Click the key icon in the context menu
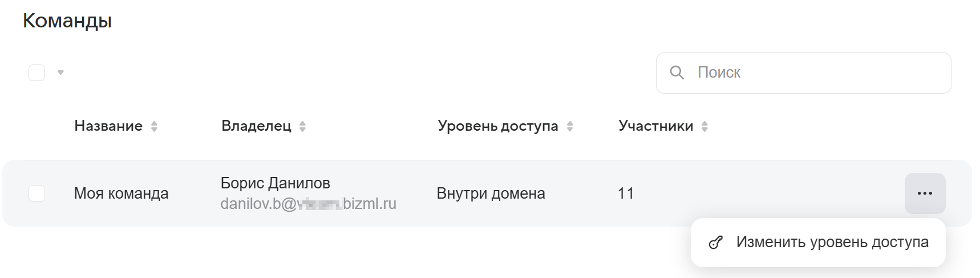This screenshot has height=278, width=980. 715,243
